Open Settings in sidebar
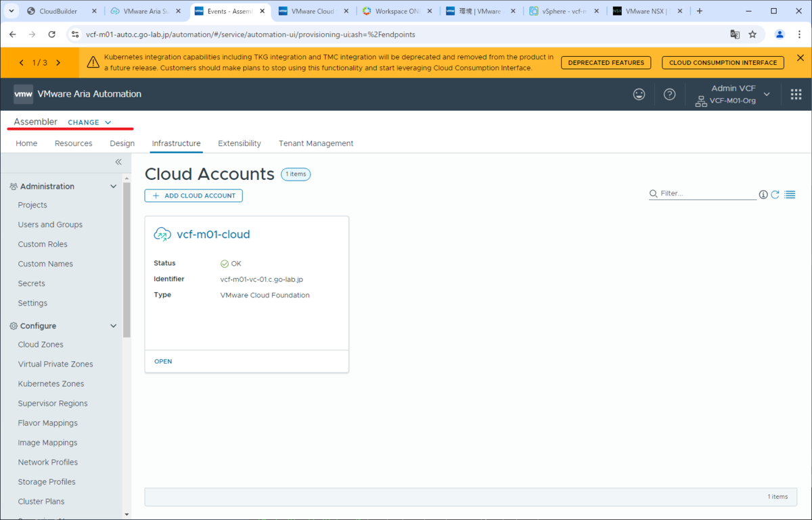Viewport: 812px width, 520px height. point(32,303)
